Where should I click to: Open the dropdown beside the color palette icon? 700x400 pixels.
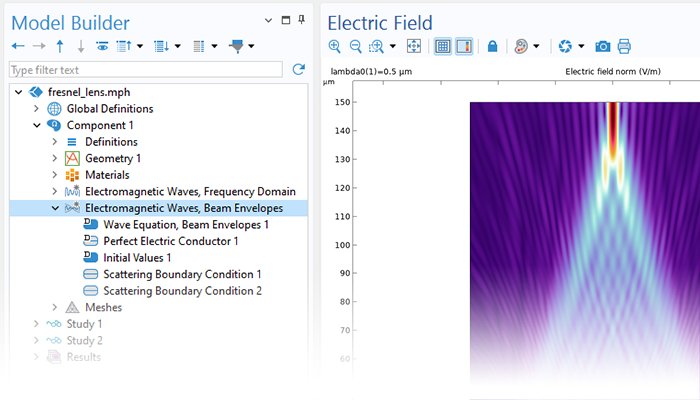(537, 46)
